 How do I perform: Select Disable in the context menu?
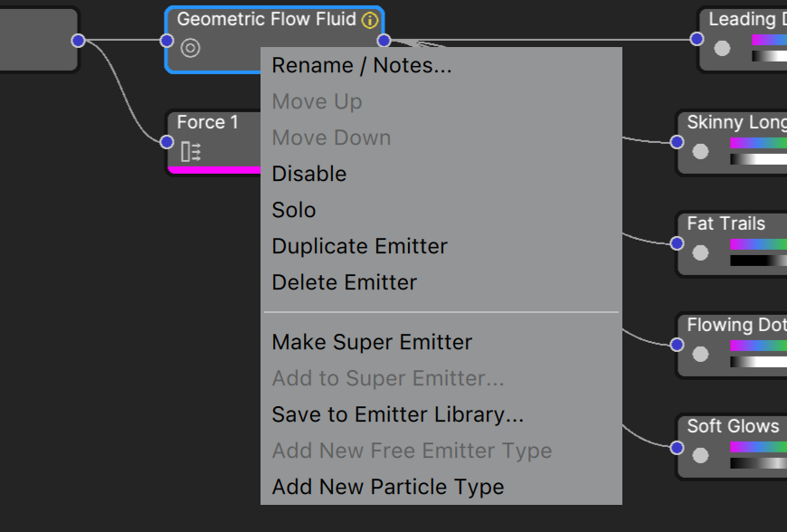(309, 174)
